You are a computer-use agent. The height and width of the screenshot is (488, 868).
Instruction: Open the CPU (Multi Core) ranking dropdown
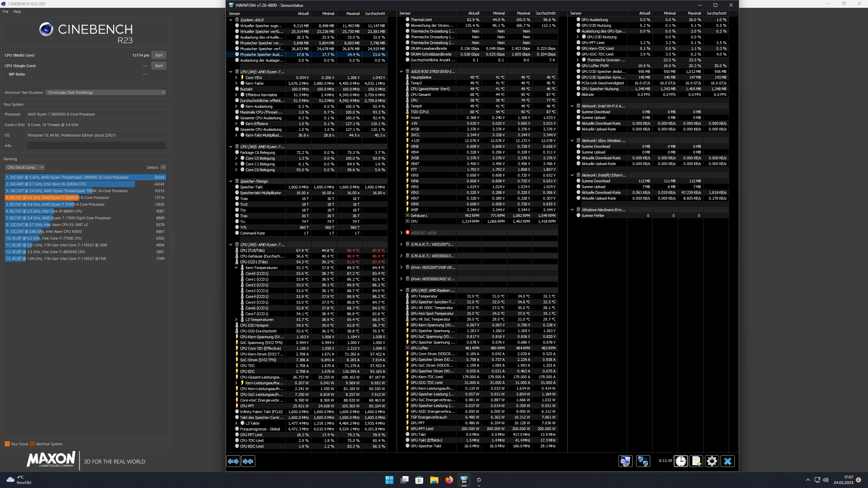[25, 167]
